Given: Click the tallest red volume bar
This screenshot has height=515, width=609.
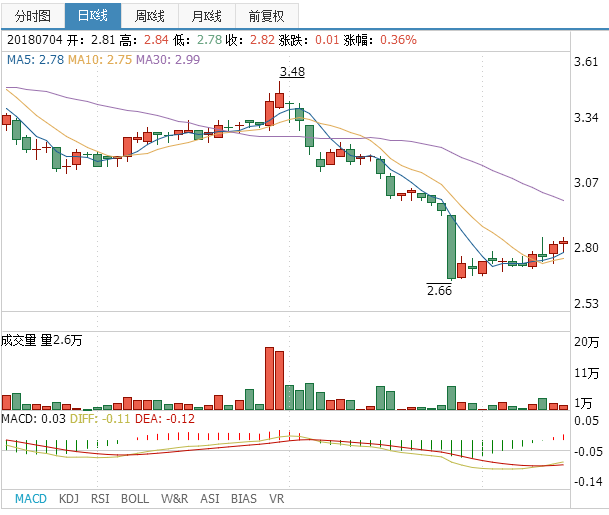Looking at the screenshot, I should pos(269,378).
